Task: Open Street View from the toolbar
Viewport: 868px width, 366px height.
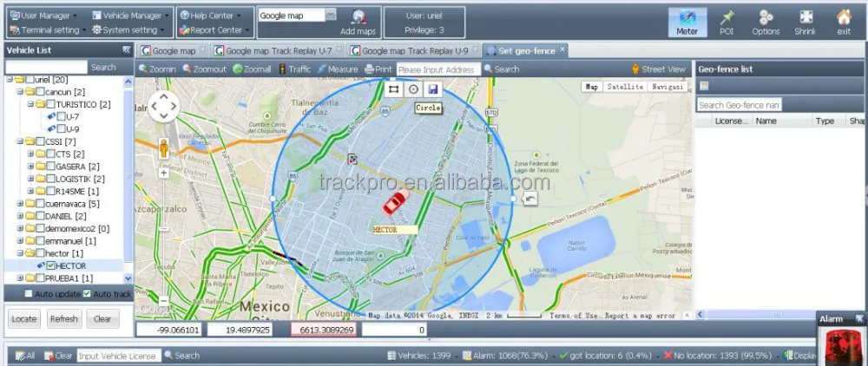Action: [x=659, y=69]
